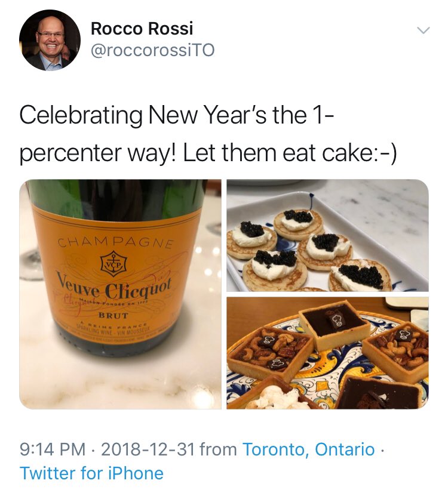View the caviar blinis photo
Image resolution: width=448 pixels, height=502 pixels.
click(327, 235)
